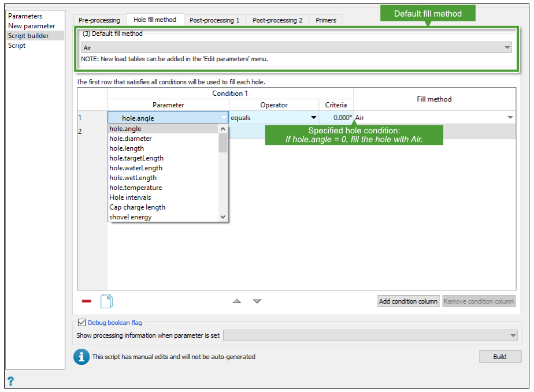The image size is (534, 392).
Task: Toggle the Debug boolean flag checkbox
Action: [81, 322]
